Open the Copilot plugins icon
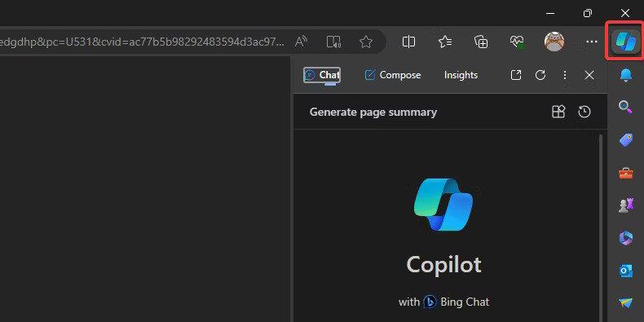This screenshot has height=322, width=644. point(558,112)
